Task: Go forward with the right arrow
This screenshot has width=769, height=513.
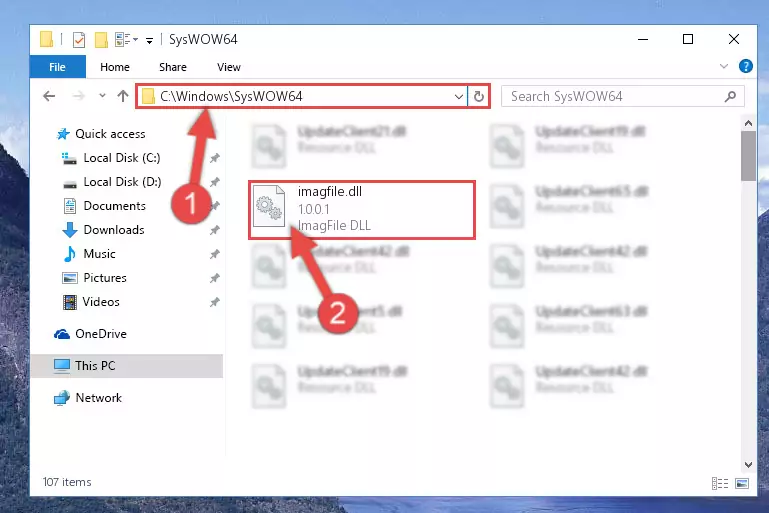Action: pyautogui.click(x=78, y=96)
